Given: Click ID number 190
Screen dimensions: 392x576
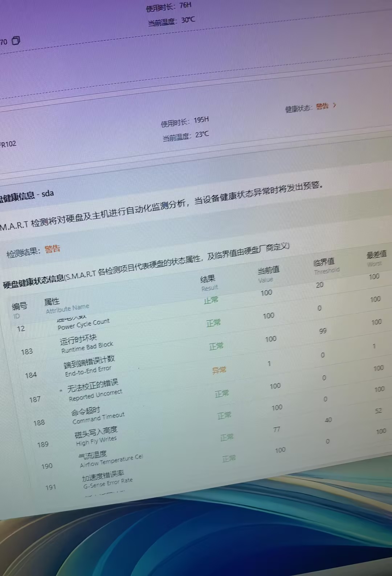Looking at the screenshot, I should click(47, 466).
